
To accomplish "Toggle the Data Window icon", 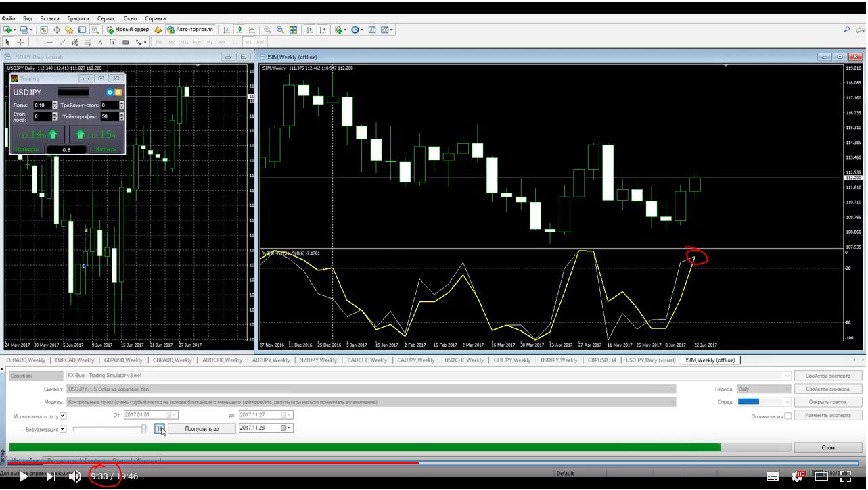I will (x=57, y=30).
